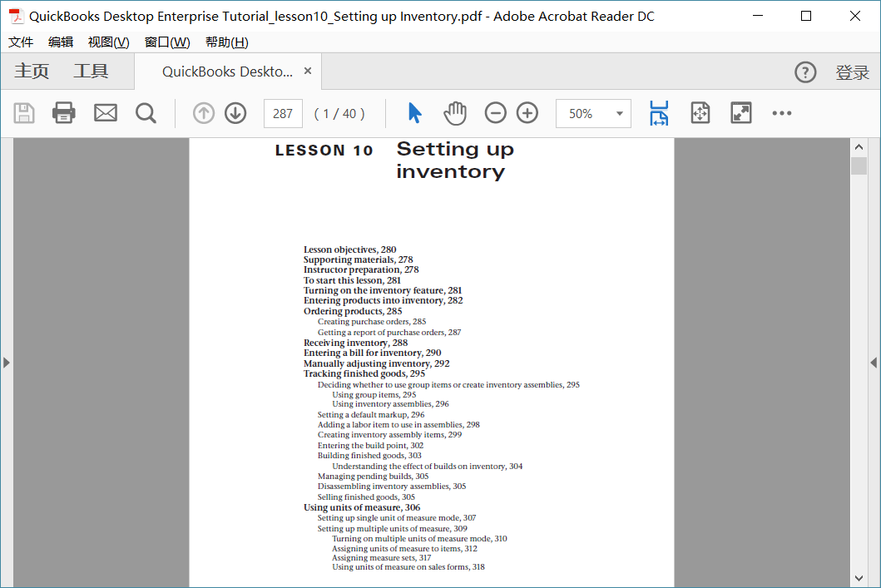Screen dimensions: 881x588
Task: Click 'Using units of measure, 306'
Action: coord(362,507)
